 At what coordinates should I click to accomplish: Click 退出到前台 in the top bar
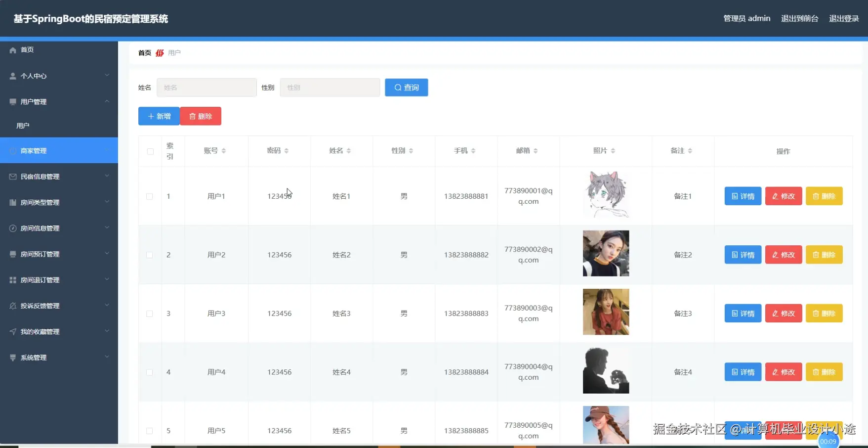(x=799, y=18)
